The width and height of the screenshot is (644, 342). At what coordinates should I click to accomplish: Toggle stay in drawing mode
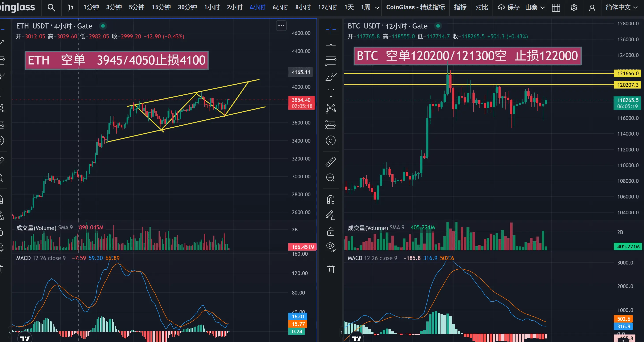(330, 215)
